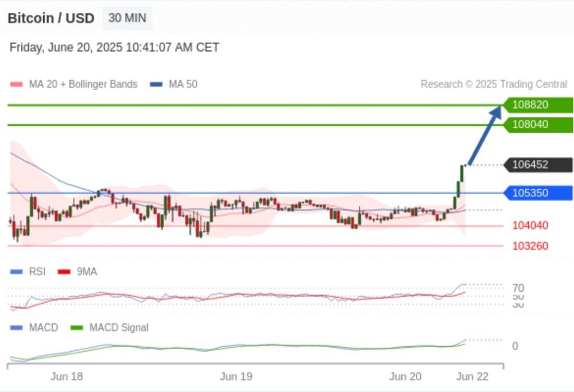This screenshot has height=392, width=574.
Task: Click the Jun 19 date axis label
Action: pyautogui.click(x=236, y=376)
